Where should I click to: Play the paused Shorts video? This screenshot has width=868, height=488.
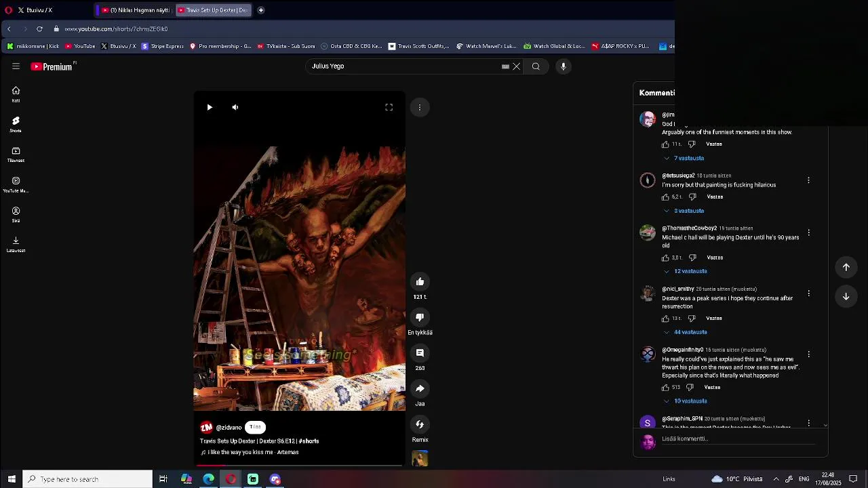coord(210,107)
